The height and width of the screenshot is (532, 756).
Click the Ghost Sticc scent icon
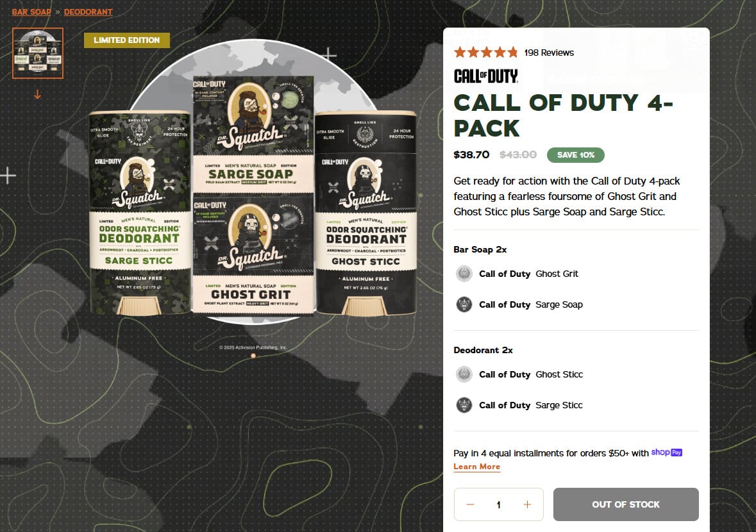coord(464,374)
